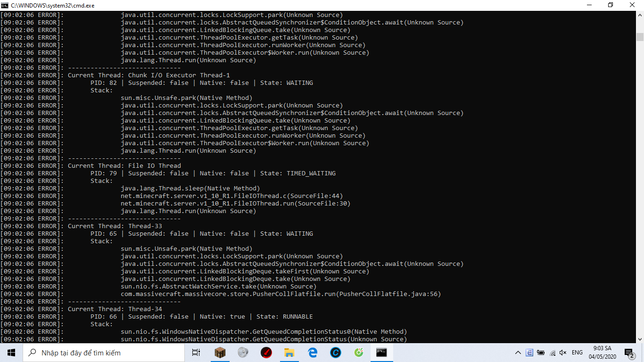The width and height of the screenshot is (644, 362).
Task: Click the 'PID: 65' thread info line
Action: 202,234
